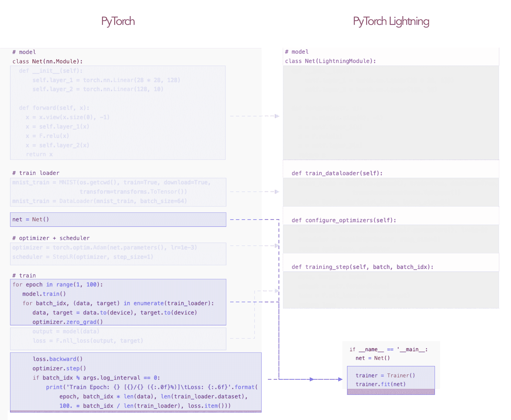Click the middle solid arrowhead on bottom dashed line
511x420 pixels.
point(312,379)
